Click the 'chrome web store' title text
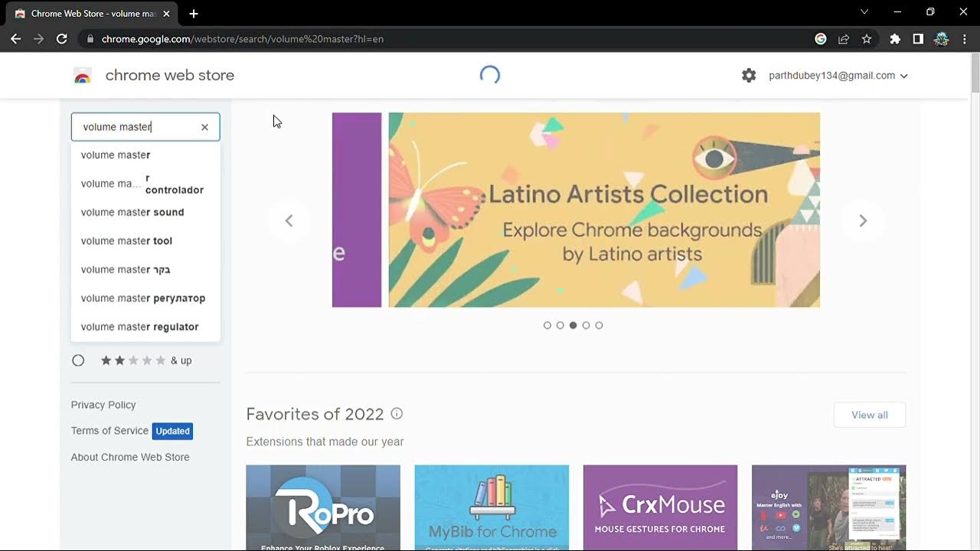 pos(170,75)
